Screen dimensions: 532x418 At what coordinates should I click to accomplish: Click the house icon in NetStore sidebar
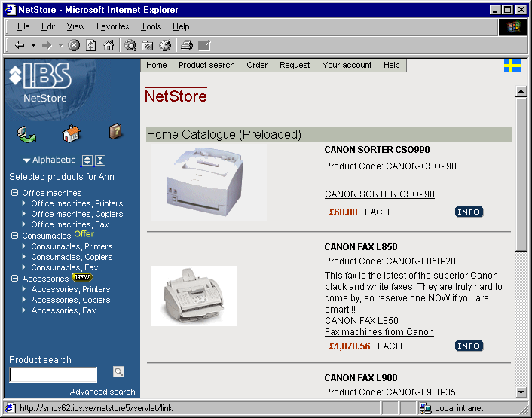(71, 134)
